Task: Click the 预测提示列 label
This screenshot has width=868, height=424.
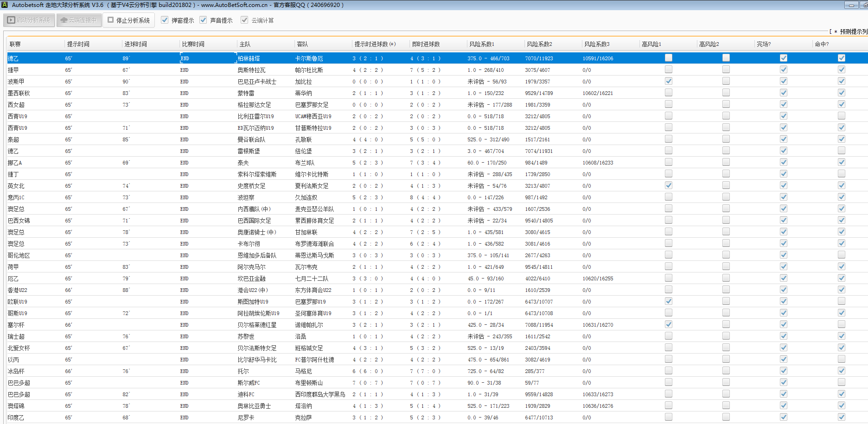Action: pyautogui.click(x=852, y=32)
